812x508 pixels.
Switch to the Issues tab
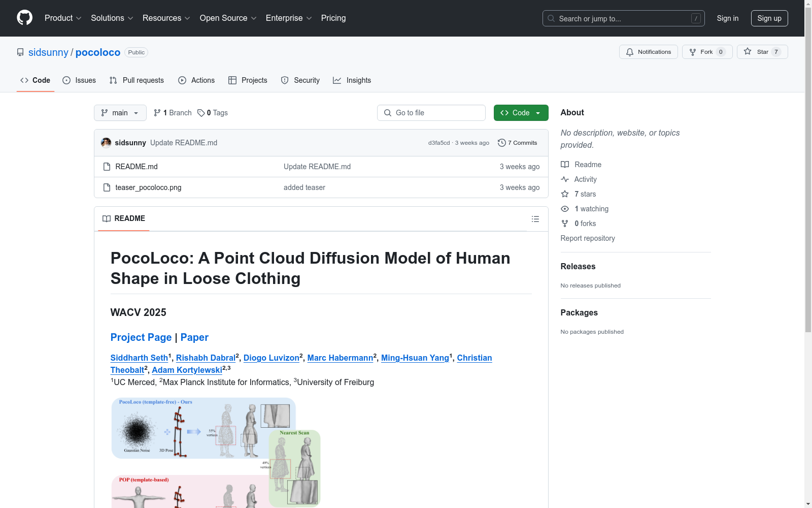79,80
